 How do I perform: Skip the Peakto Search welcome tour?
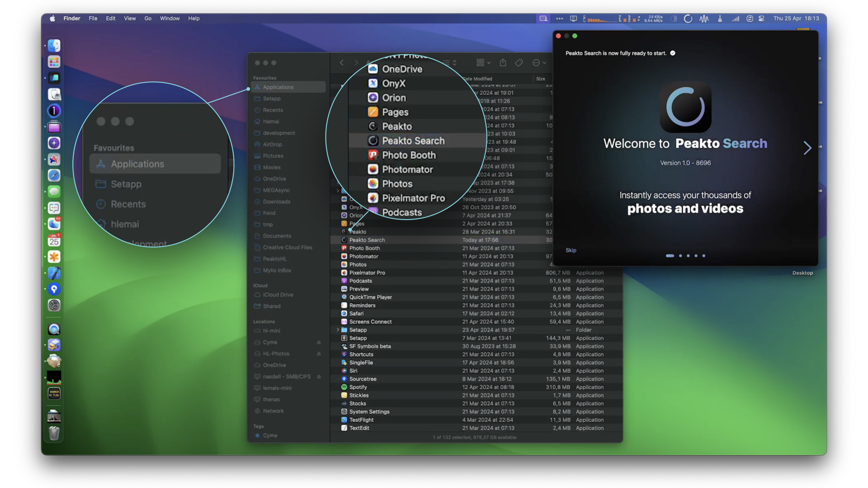[571, 250]
